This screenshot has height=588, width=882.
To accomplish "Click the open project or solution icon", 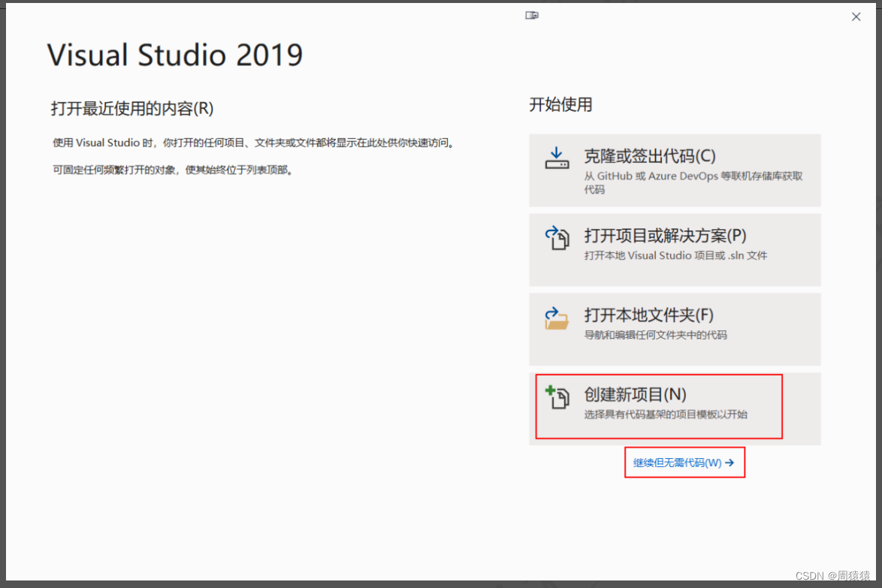I will pyautogui.click(x=557, y=237).
